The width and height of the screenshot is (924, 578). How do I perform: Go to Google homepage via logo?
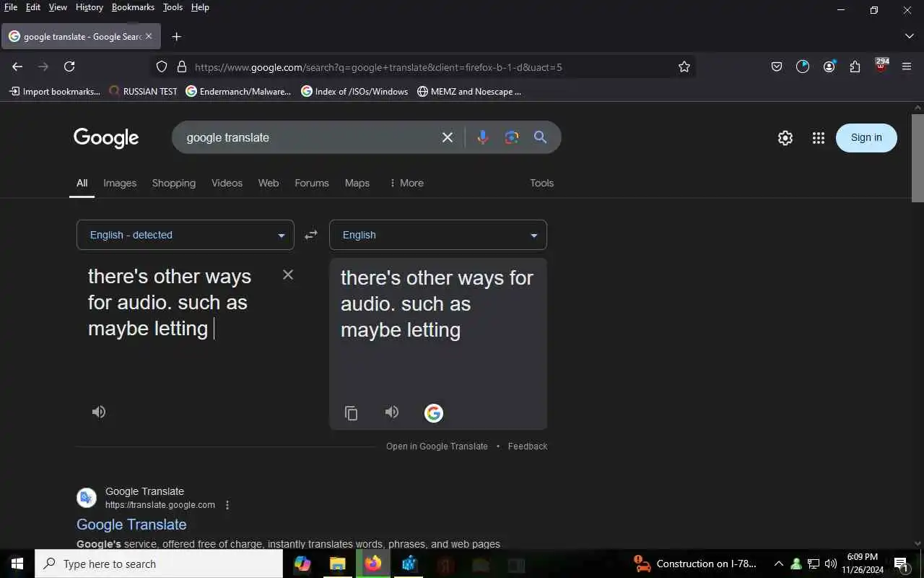click(106, 138)
